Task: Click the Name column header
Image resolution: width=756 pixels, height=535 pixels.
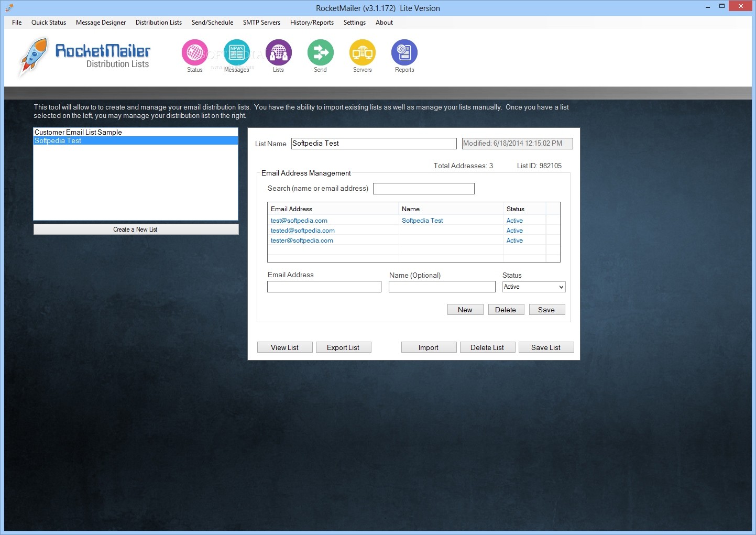Action: [451, 209]
